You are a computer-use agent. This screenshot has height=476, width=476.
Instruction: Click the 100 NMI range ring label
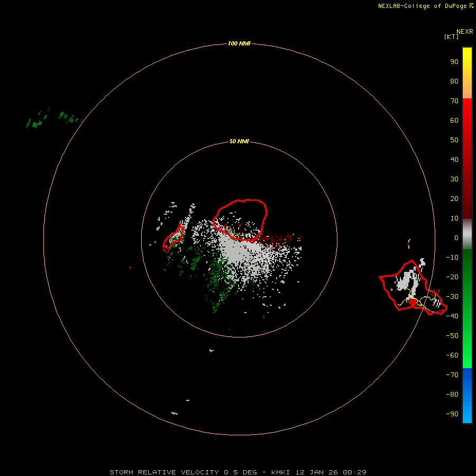point(239,43)
